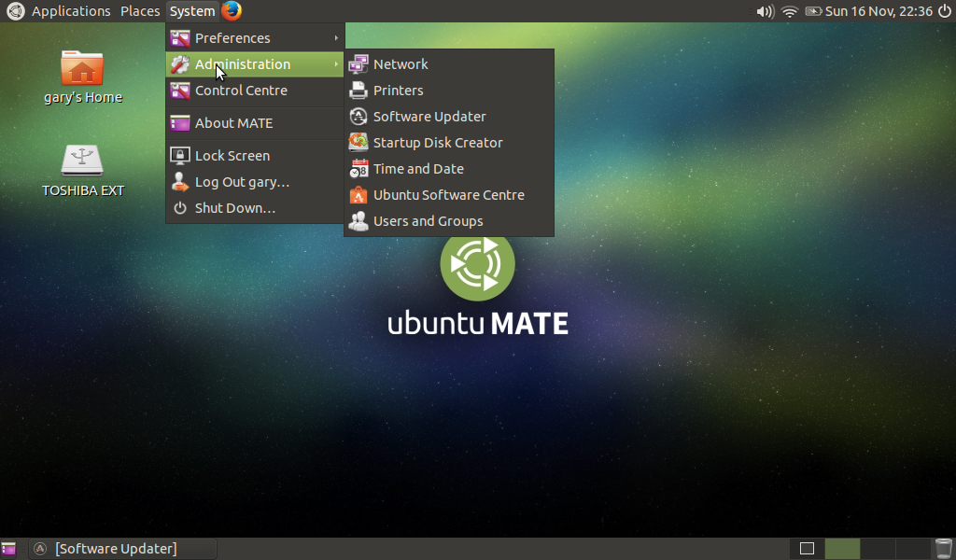This screenshot has width=956, height=560.
Task: Select gary's Home desktop folder icon
Action: click(82, 67)
